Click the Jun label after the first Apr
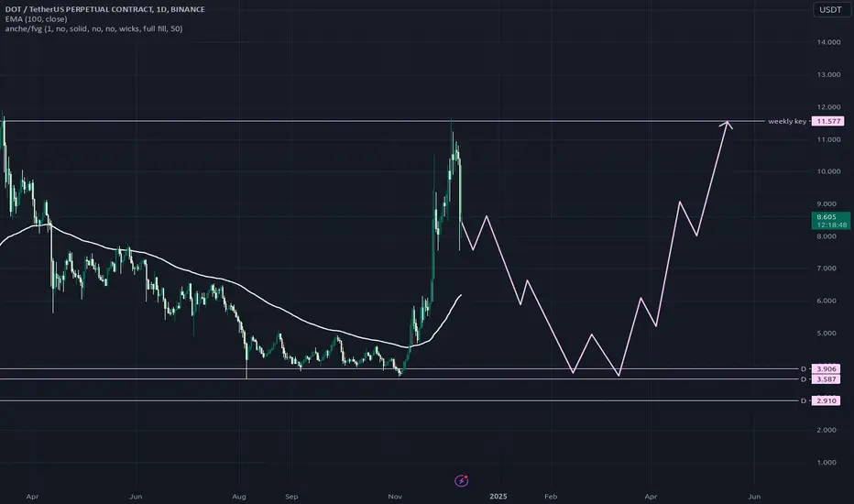Viewport: 854px width, 504px height. (x=136, y=497)
